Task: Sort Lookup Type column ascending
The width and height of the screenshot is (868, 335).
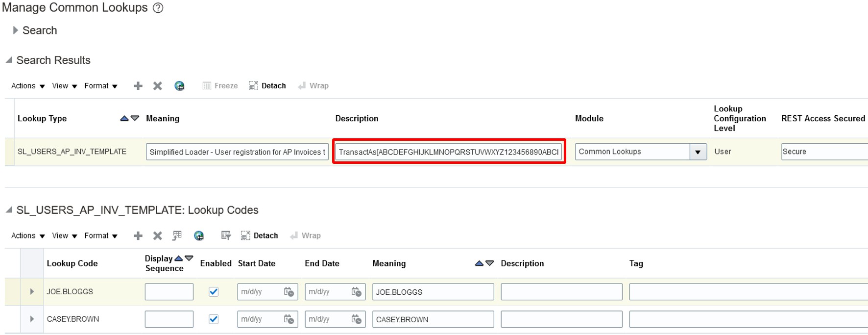Action: click(x=124, y=118)
